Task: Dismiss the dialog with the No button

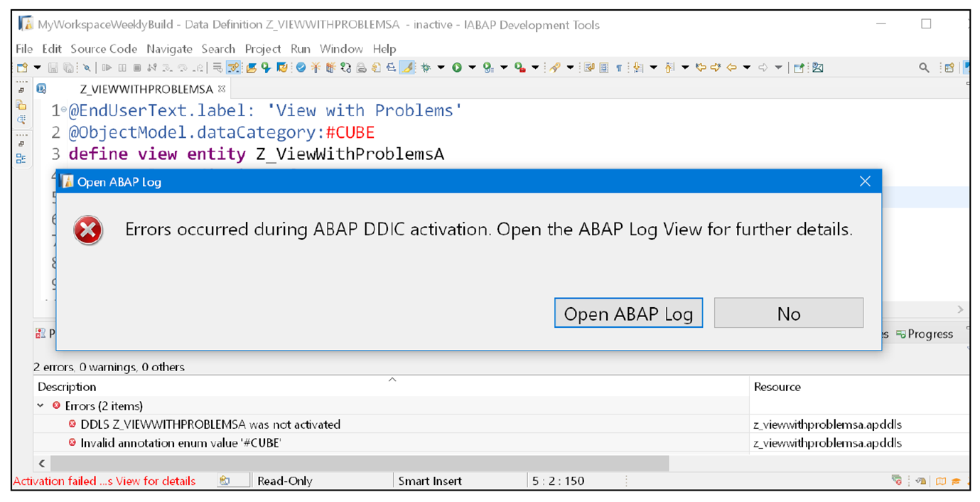Action: pos(788,313)
